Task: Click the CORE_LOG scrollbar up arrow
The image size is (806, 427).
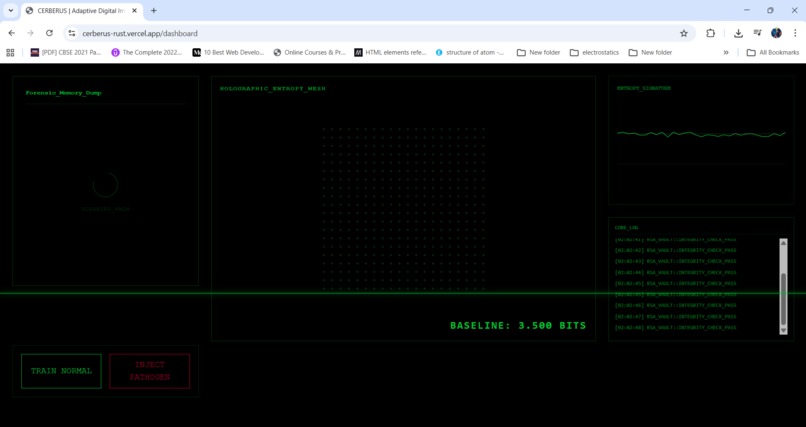Action: coord(783,243)
